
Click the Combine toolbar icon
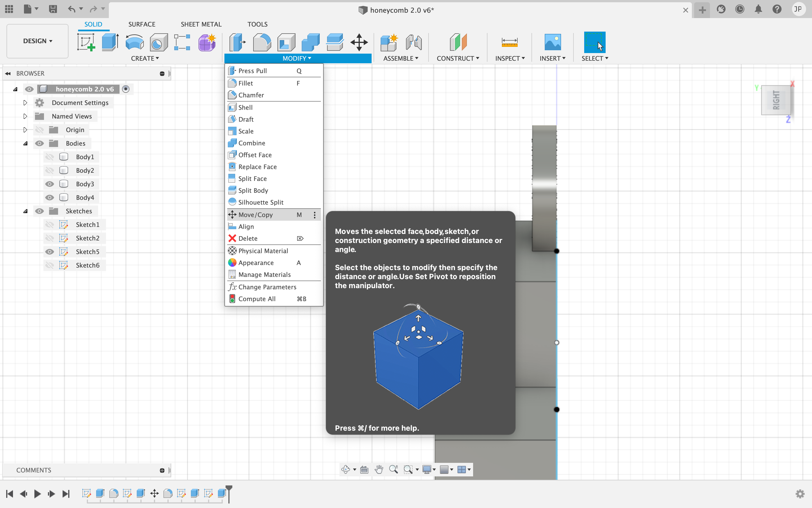(310, 43)
